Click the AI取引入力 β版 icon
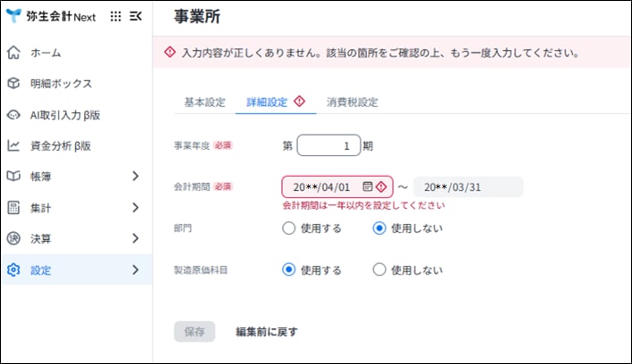The height and width of the screenshot is (364, 632). 13,114
